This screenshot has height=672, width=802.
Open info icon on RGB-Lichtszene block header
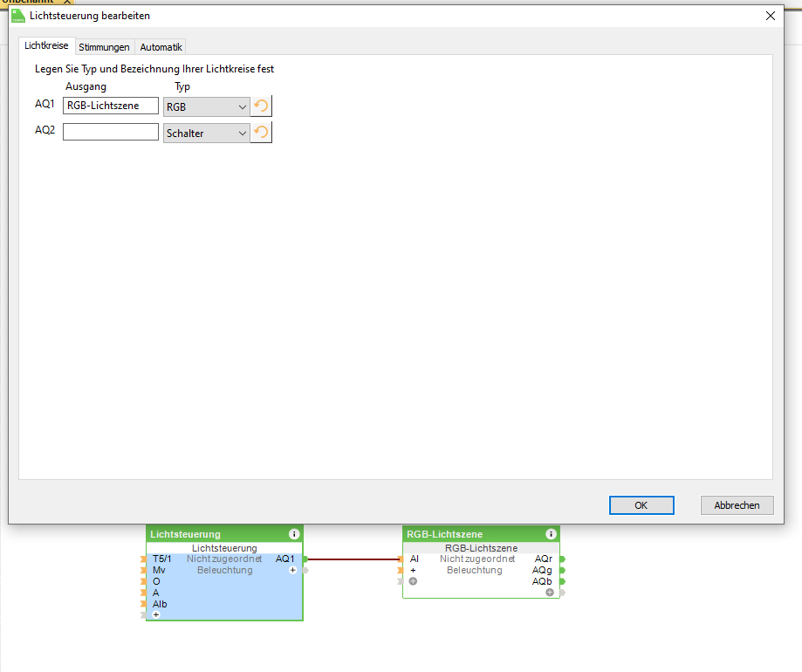pyautogui.click(x=551, y=534)
